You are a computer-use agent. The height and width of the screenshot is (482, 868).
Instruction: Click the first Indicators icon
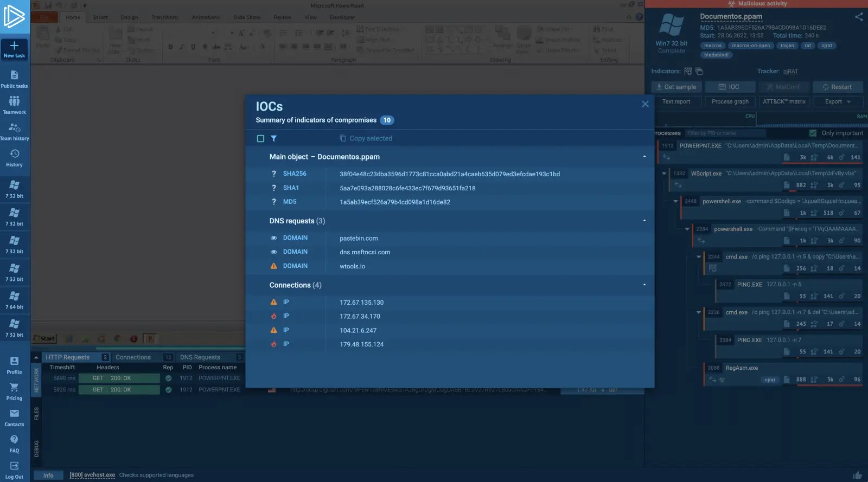point(688,71)
